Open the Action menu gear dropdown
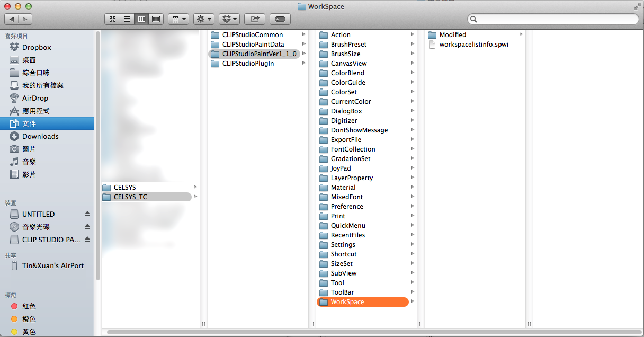644x337 pixels. pyautogui.click(x=203, y=19)
